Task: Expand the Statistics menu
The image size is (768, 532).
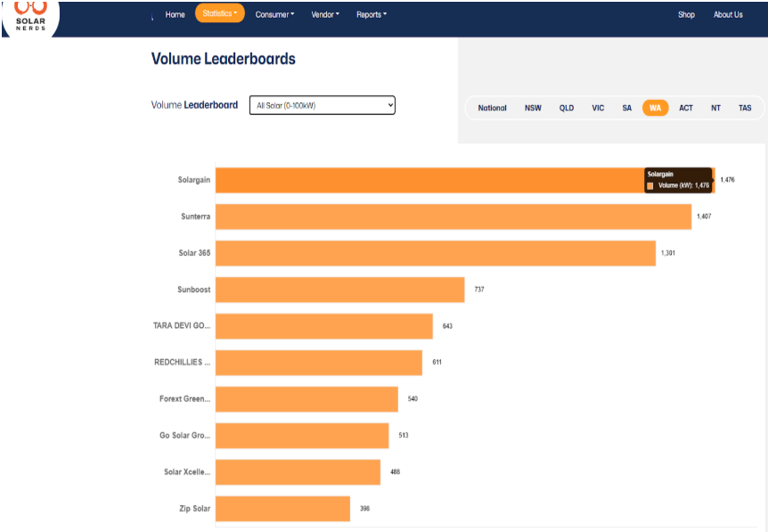Action: coord(219,13)
